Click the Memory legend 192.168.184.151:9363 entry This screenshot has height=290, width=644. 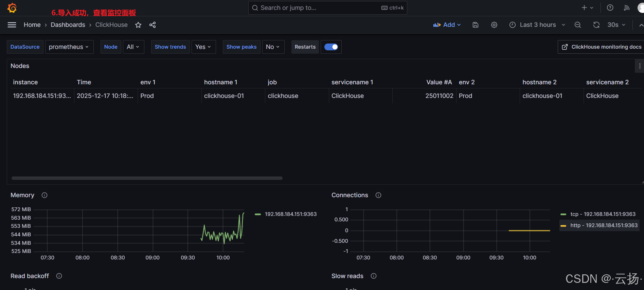[x=291, y=214]
